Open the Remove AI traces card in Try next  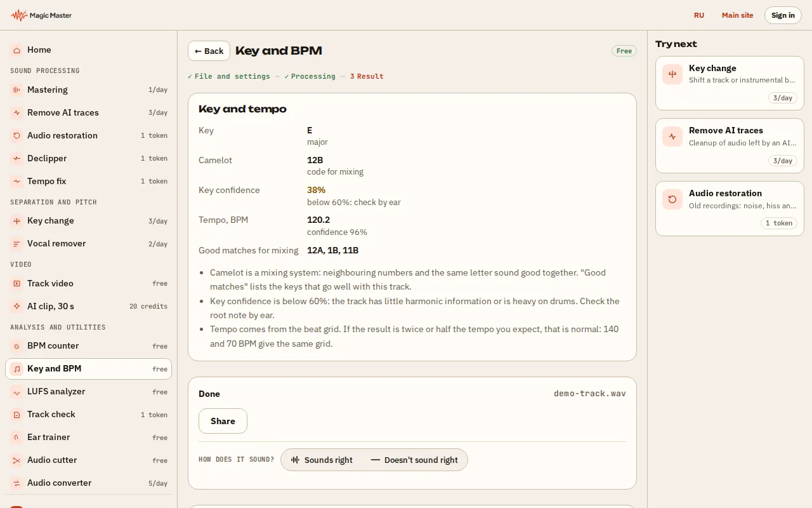point(730,145)
